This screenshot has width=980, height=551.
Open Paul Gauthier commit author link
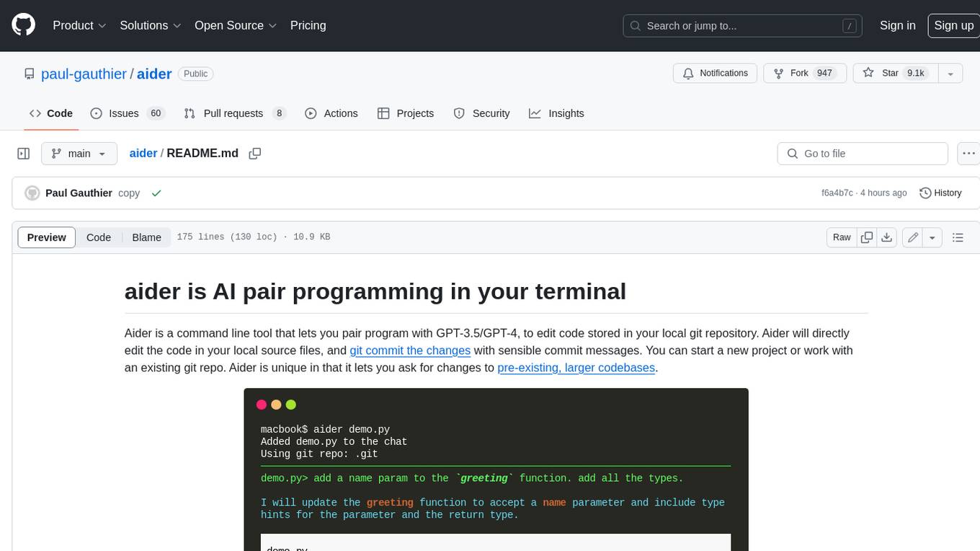point(79,193)
